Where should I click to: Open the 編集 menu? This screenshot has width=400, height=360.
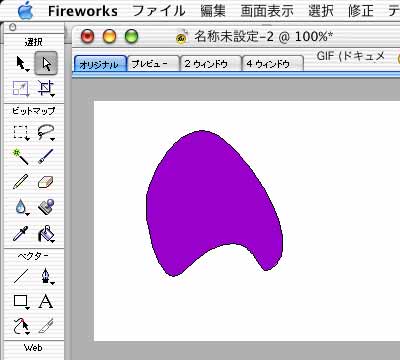pos(213,11)
